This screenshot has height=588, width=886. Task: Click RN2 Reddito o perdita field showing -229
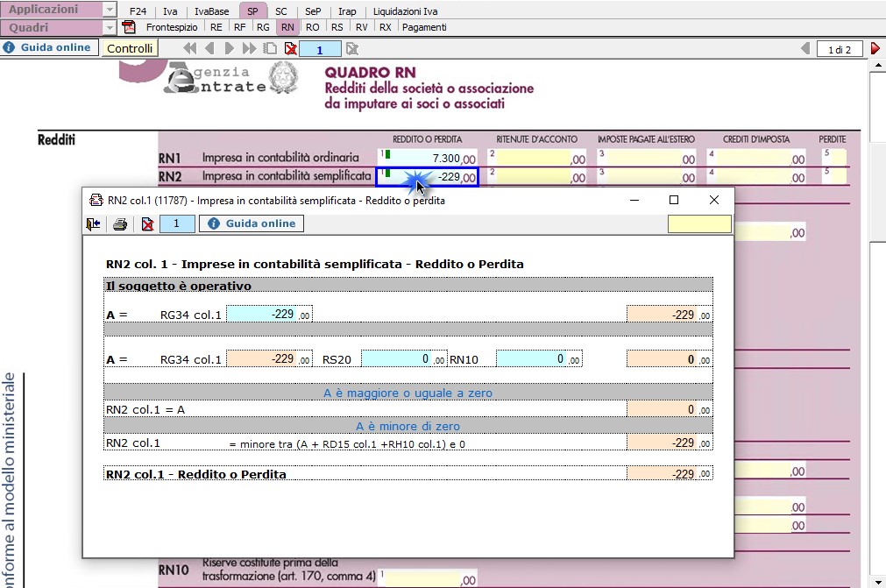pos(428,177)
